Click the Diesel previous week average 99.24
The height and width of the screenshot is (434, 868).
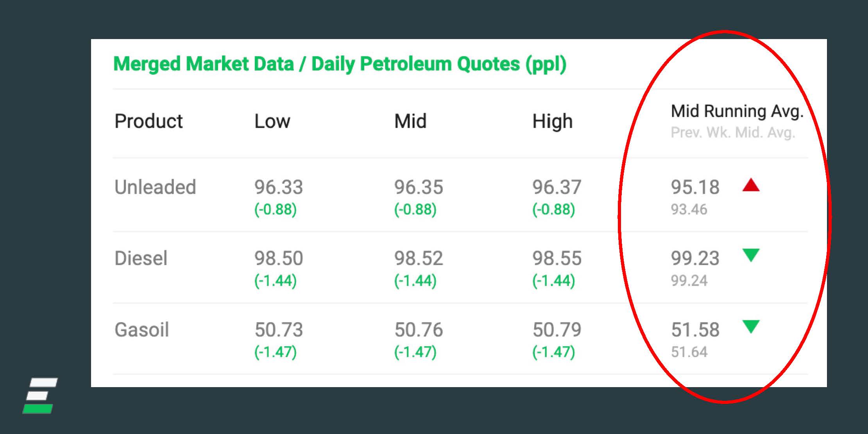(689, 280)
